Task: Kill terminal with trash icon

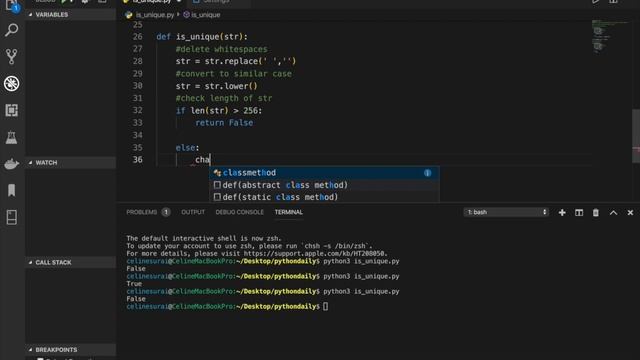Action: (596, 213)
